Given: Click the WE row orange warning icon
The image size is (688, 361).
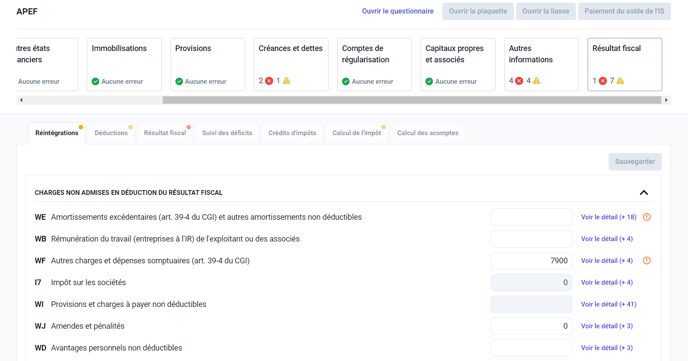Looking at the screenshot, I should [647, 217].
